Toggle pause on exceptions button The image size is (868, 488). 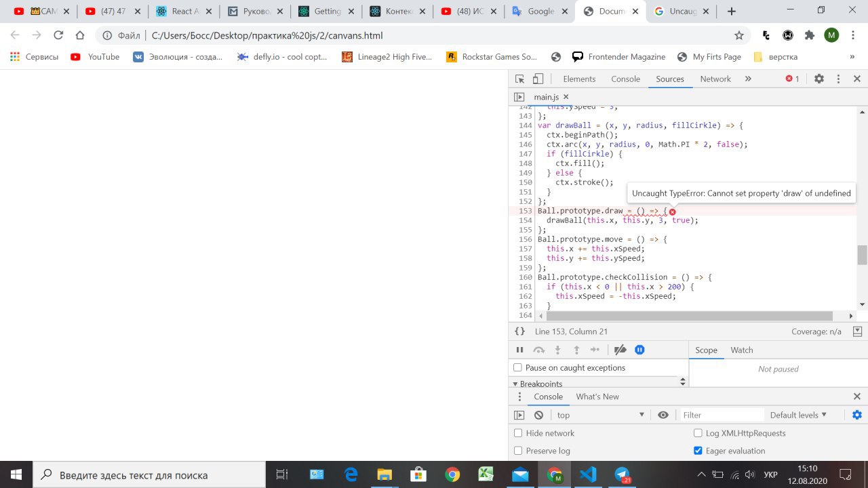[639, 350]
